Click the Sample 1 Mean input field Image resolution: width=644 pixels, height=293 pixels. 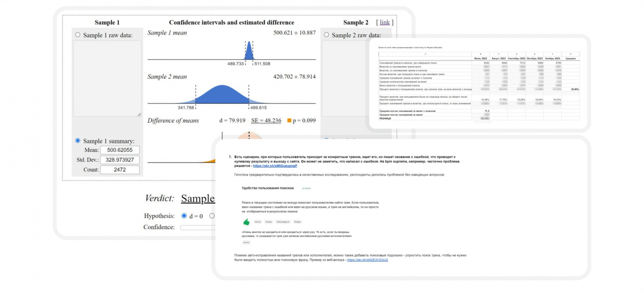[x=120, y=150]
